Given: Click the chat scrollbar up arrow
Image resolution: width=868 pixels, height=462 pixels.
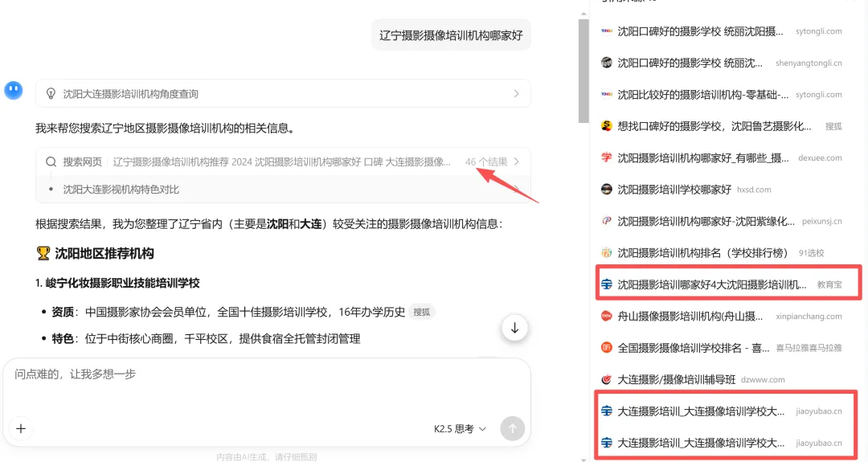Looking at the screenshot, I should pyautogui.click(x=583, y=14).
